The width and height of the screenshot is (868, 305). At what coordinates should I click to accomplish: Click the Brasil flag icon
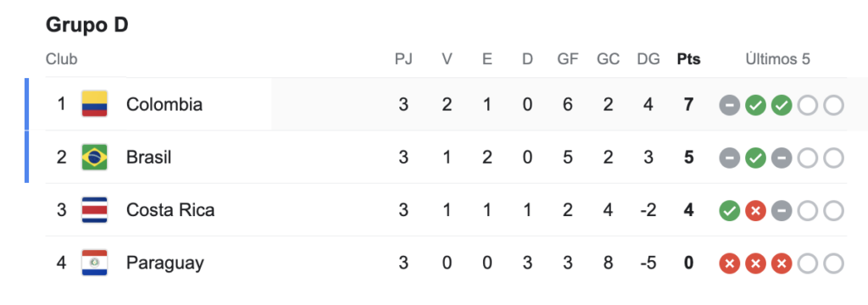point(94,158)
